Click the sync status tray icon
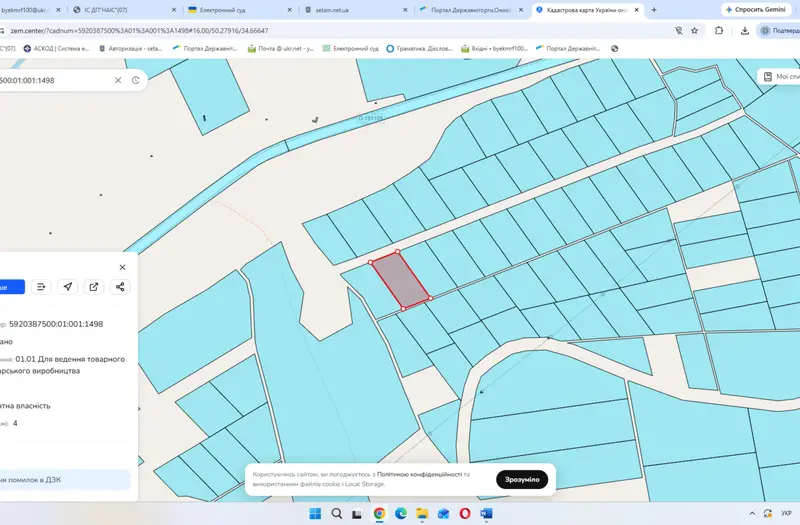 pos(767,513)
